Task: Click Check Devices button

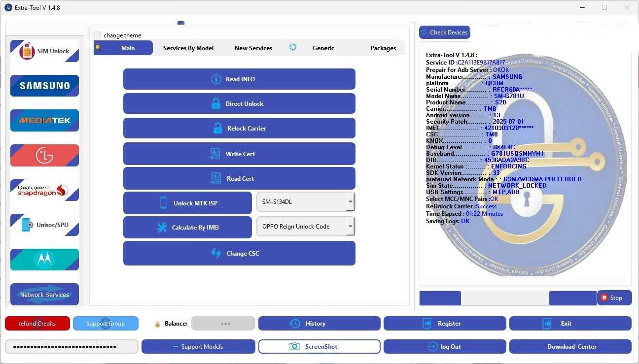Action: pos(444,33)
